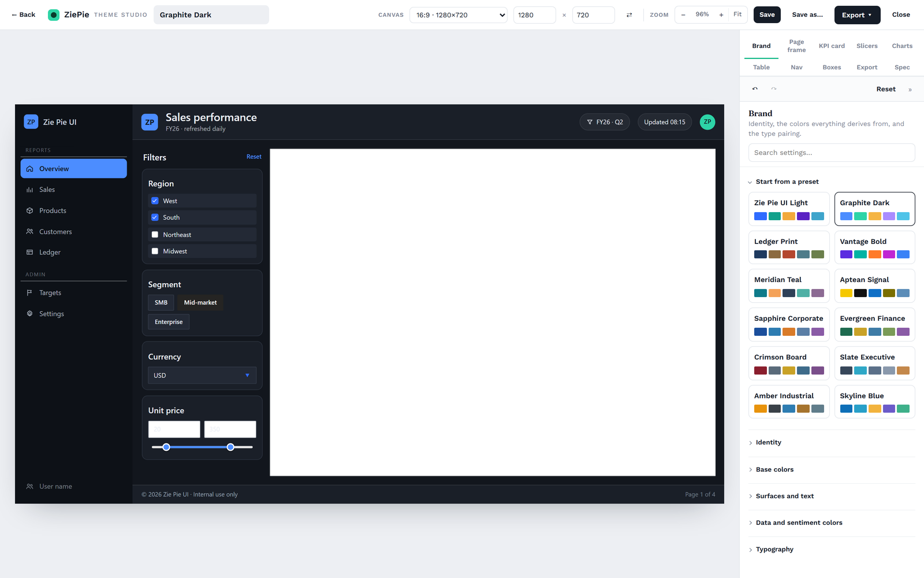Click the Fit zoom button

pyautogui.click(x=737, y=14)
